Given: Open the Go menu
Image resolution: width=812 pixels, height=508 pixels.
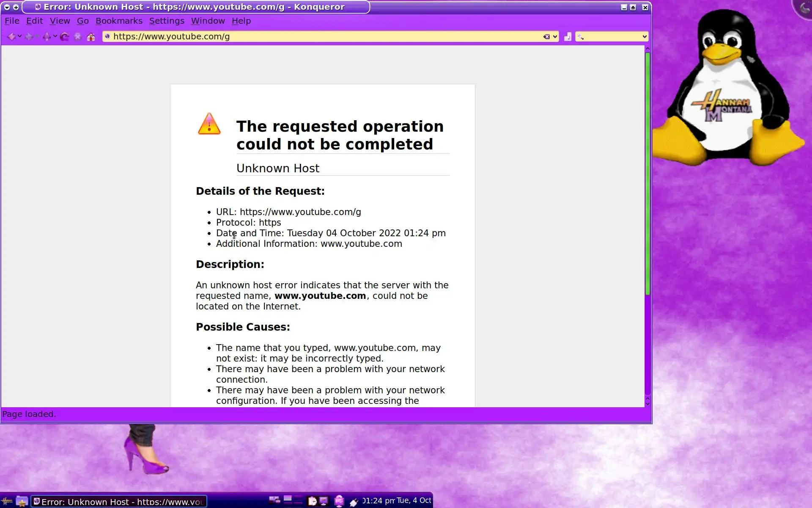Looking at the screenshot, I should [82, 21].
